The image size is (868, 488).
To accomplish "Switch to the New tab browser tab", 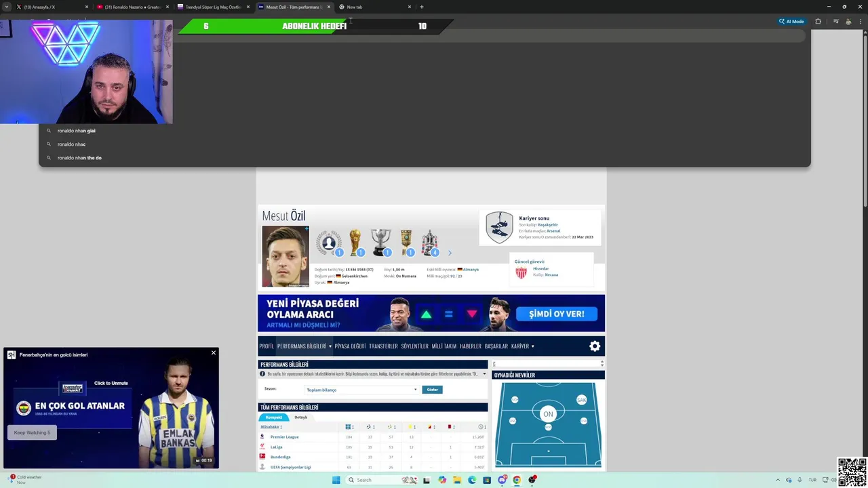I will (376, 7).
